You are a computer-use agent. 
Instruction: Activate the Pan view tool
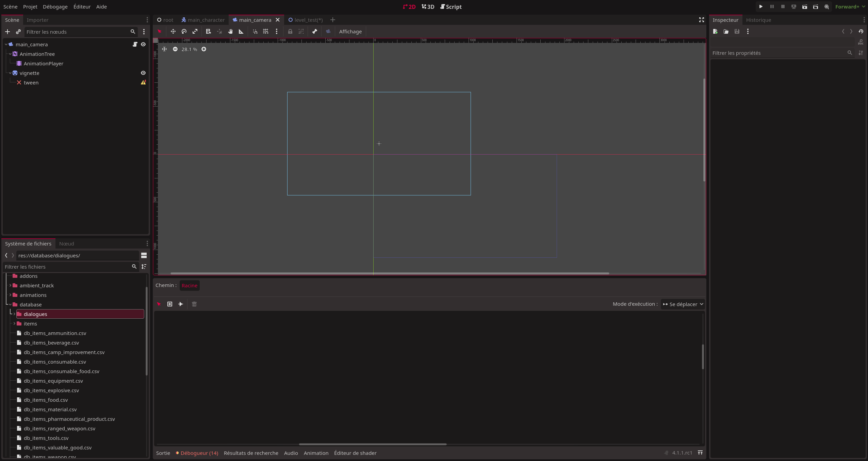231,31
